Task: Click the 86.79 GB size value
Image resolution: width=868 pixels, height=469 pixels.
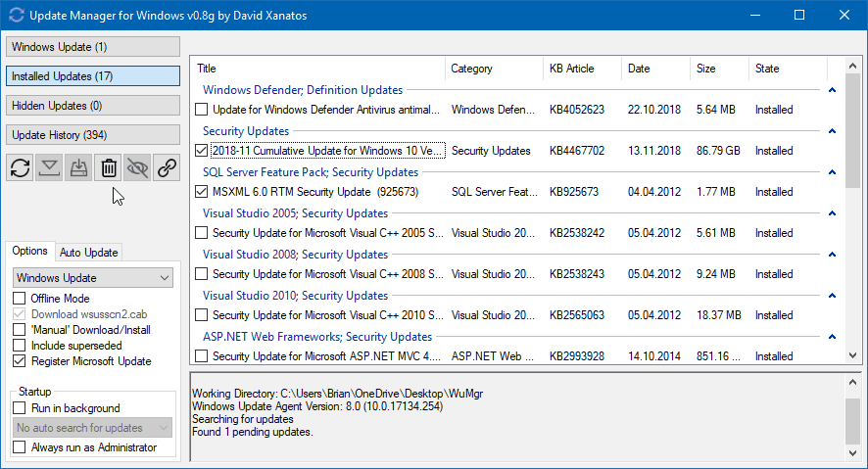Action: tap(718, 151)
